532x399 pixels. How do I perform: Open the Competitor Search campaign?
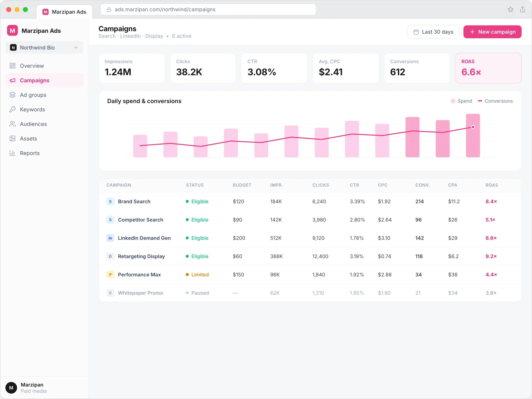click(140, 220)
